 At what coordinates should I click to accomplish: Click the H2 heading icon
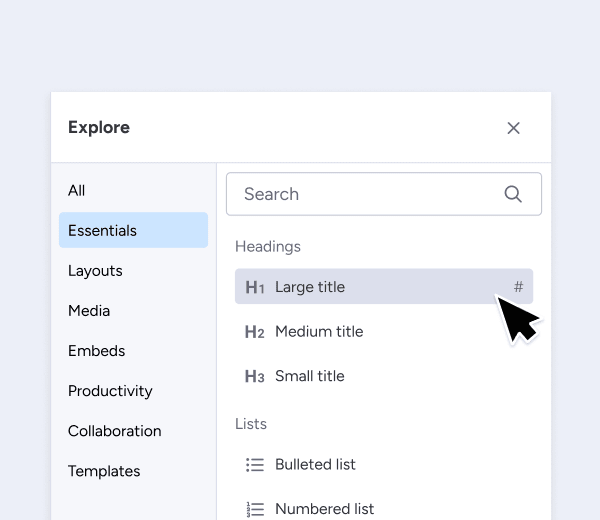pyautogui.click(x=255, y=332)
